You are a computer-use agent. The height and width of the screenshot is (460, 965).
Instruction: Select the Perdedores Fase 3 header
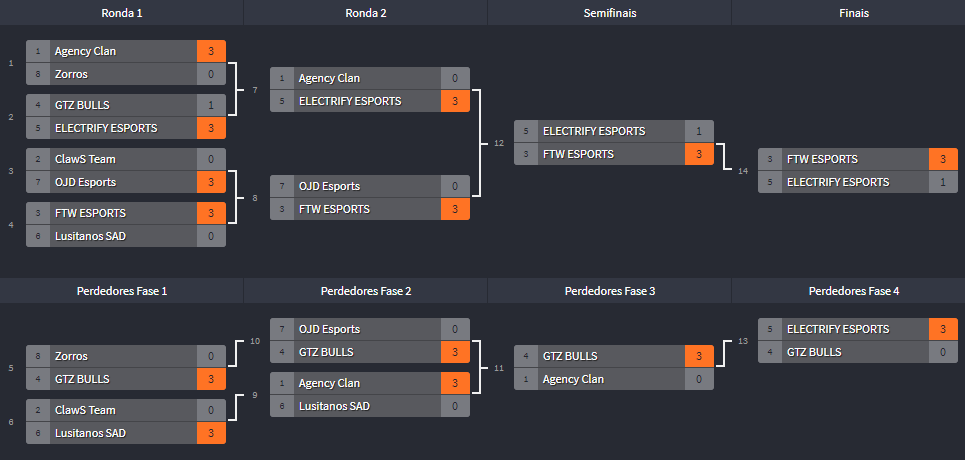click(x=609, y=291)
